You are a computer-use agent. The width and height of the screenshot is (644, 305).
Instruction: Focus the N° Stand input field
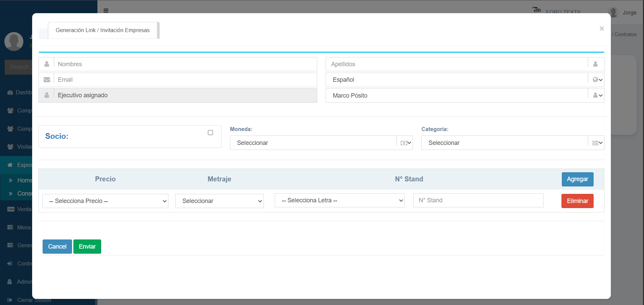(478, 200)
